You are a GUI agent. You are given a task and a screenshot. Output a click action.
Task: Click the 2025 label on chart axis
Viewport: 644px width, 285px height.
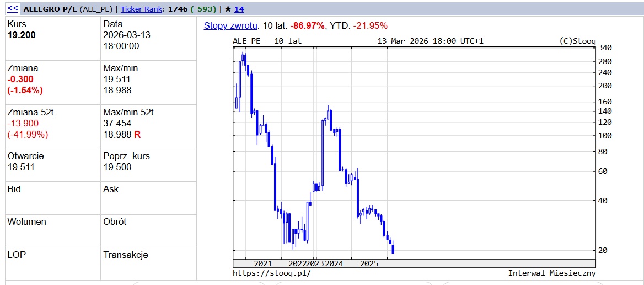(x=369, y=263)
